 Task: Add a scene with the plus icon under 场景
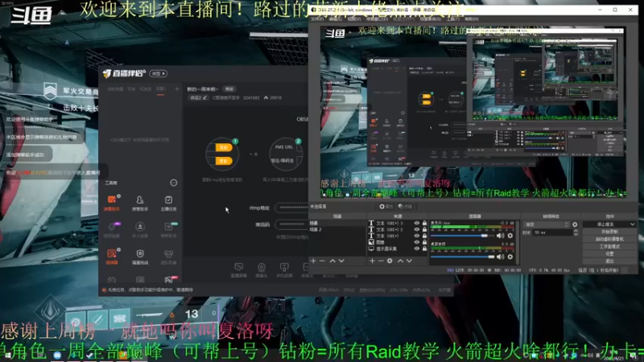(313, 261)
